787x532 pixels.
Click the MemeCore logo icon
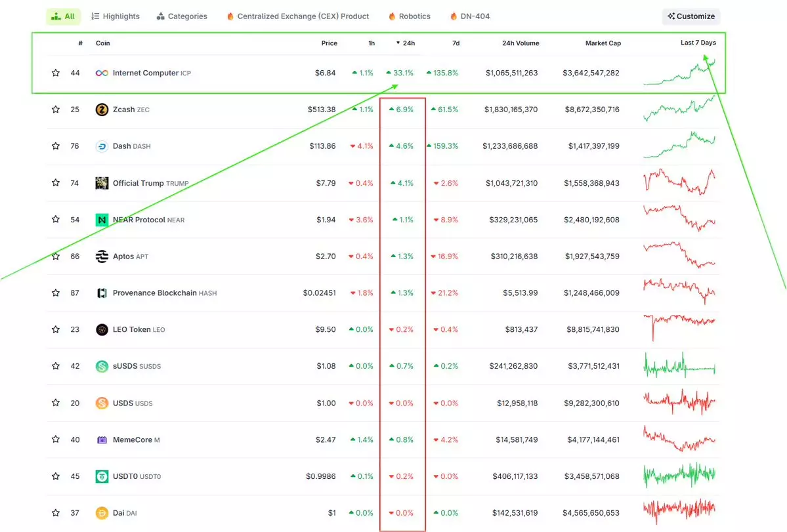[102, 440]
